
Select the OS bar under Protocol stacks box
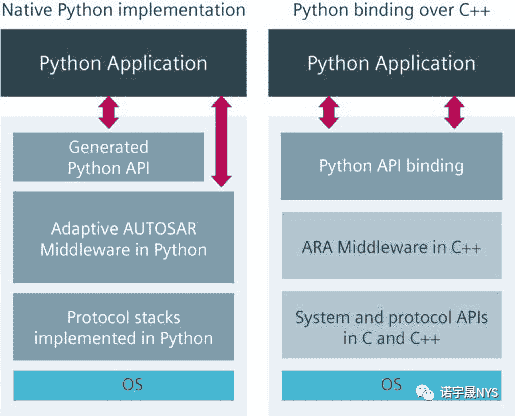tap(124, 385)
